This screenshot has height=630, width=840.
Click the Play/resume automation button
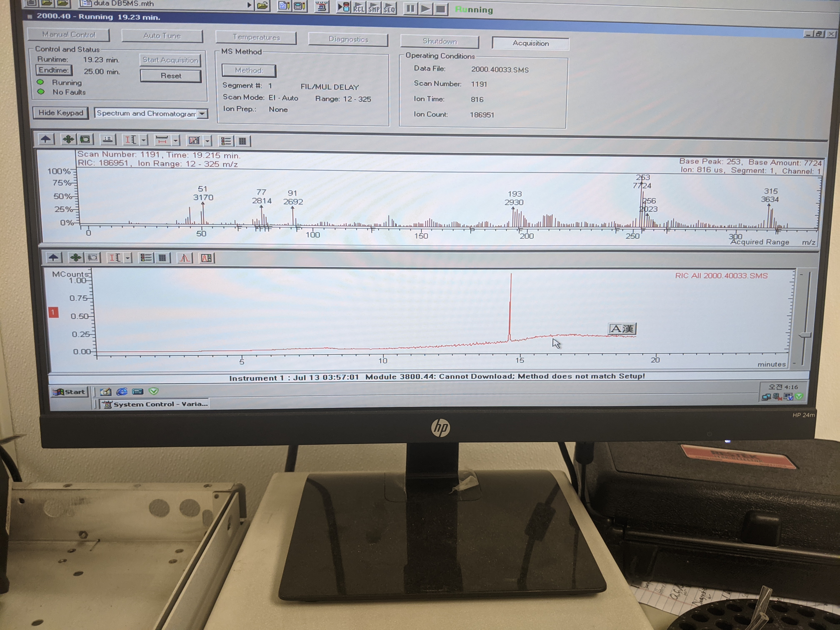[425, 9]
